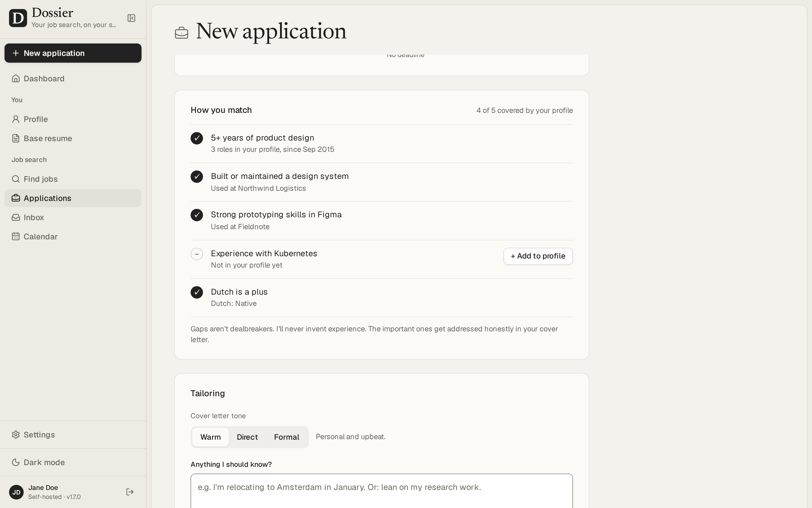Click the Dark mode moon icon
Screen dimensions: 812x508
16,462
